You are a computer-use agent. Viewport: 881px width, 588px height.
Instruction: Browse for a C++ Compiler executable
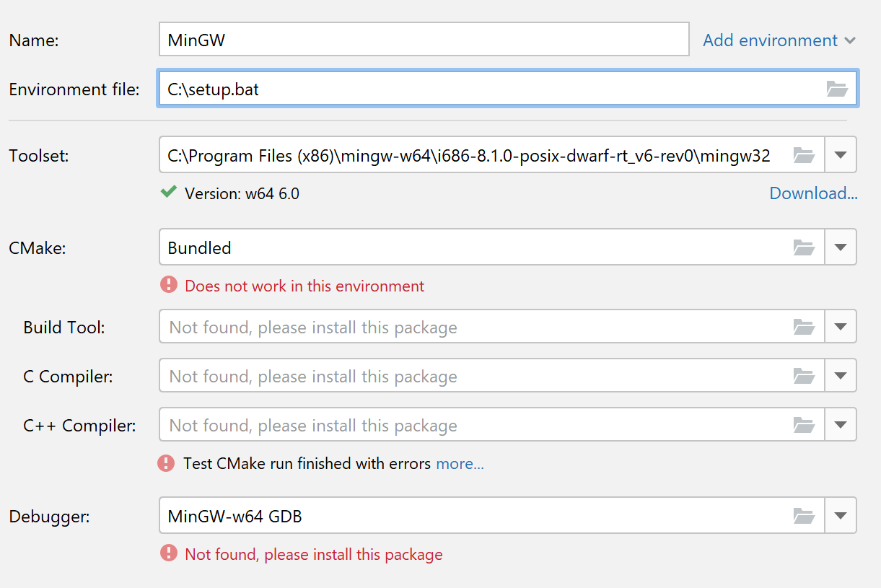[x=804, y=425]
